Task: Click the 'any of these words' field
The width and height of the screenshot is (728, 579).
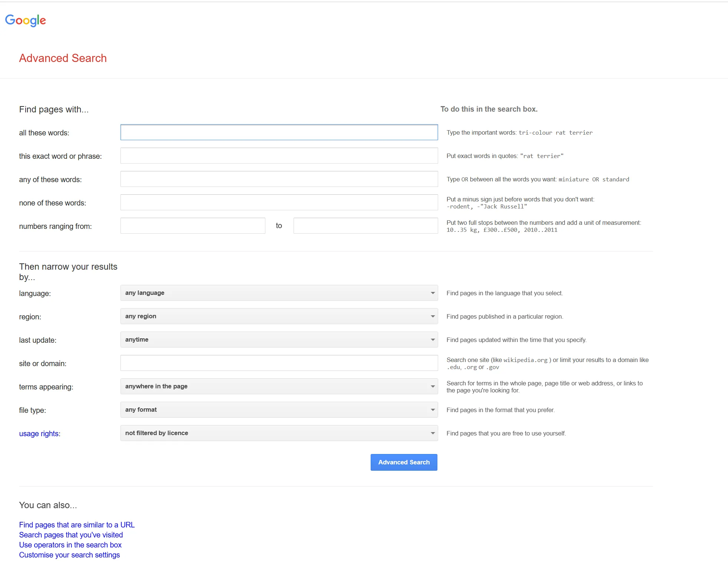Action: (279, 179)
